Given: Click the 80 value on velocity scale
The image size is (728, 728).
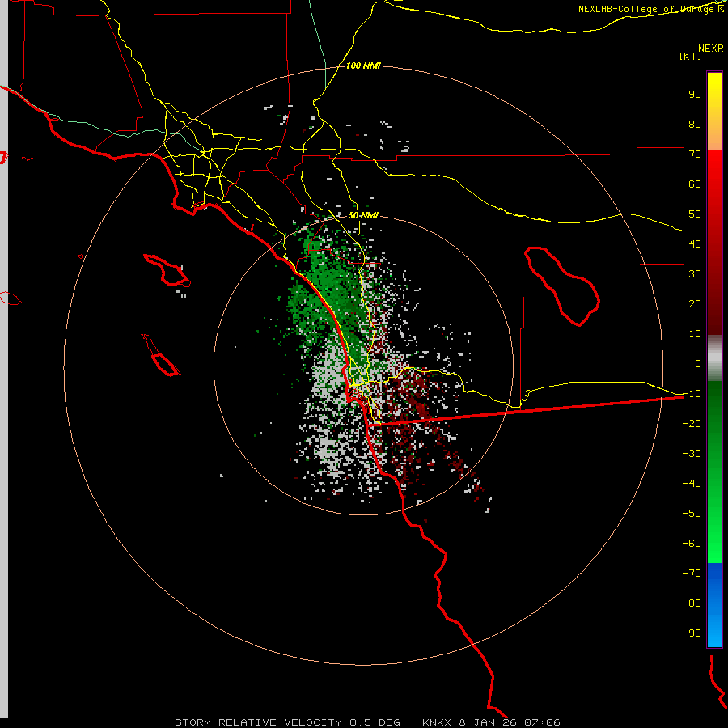Looking at the screenshot, I should 695,124.
